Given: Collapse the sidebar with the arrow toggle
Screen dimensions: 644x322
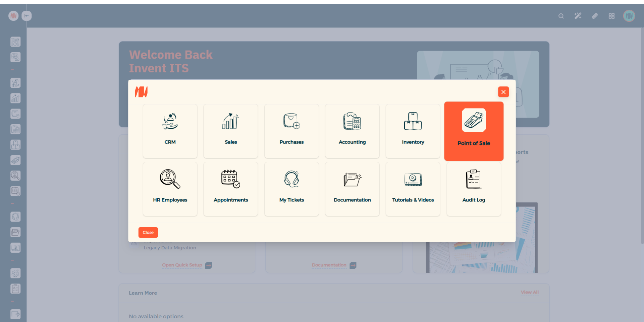Looking at the screenshot, I should 26,16.
